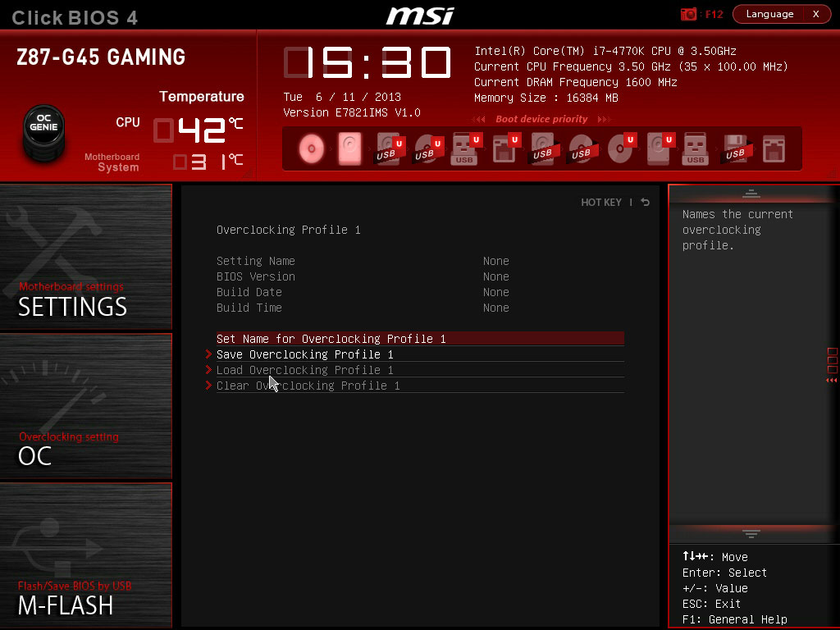Viewport: 840px width, 630px height.
Task: Close the BIOS with the X button
Action: (x=816, y=14)
